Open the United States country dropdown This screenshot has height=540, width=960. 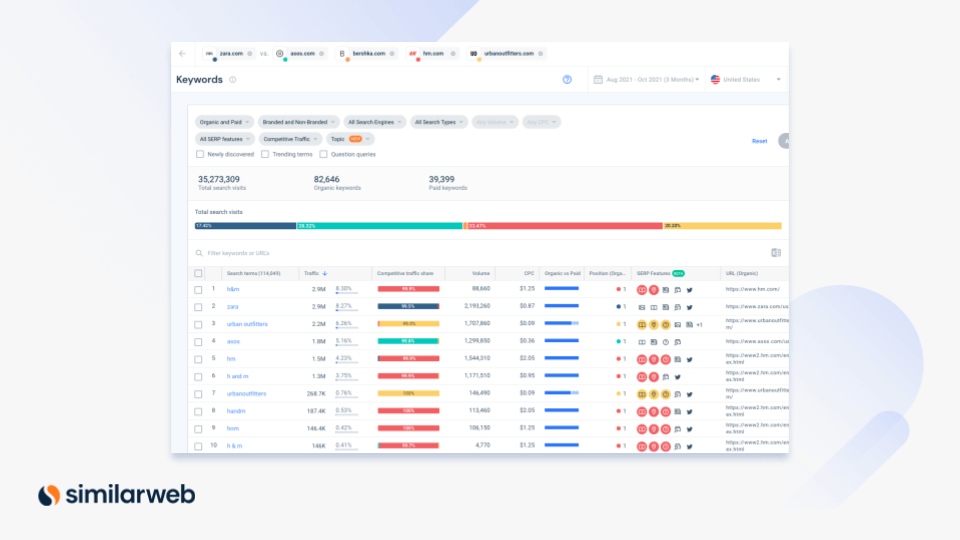tap(745, 80)
